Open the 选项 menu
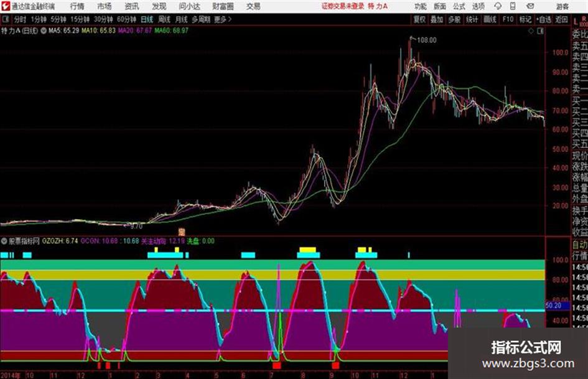The width and height of the screenshot is (588, 379). pyautogui.click(x=478, y=6)
